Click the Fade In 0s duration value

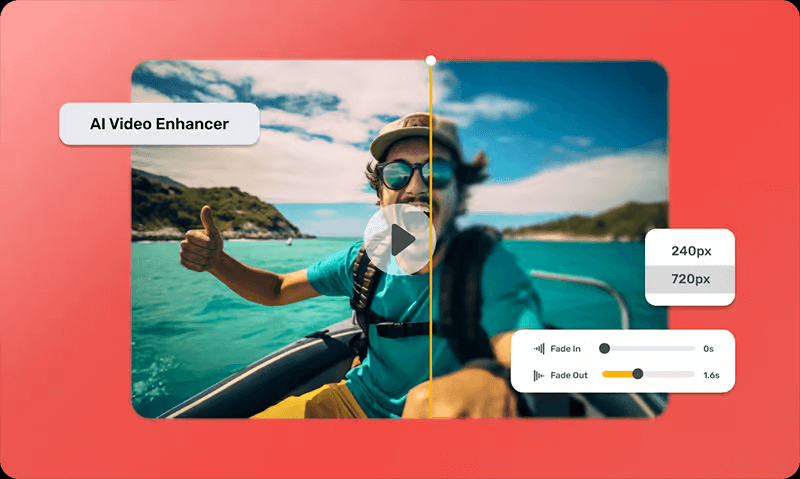pyautogui.click(x=708, y=349)
